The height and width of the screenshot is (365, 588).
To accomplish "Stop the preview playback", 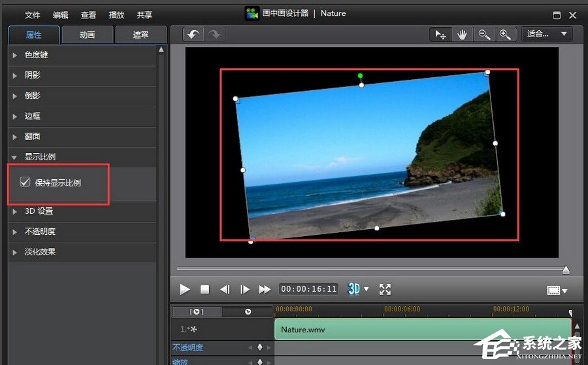I will (x=204, y=289).
